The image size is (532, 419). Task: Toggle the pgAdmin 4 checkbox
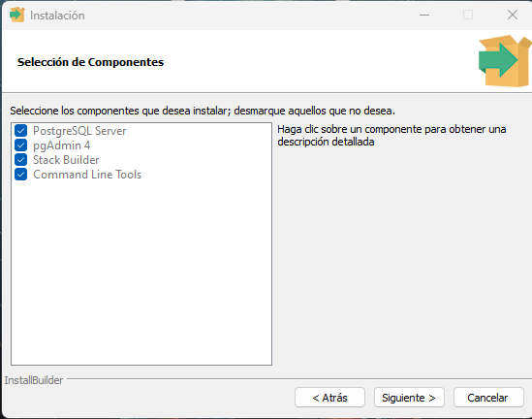(21, 145)
